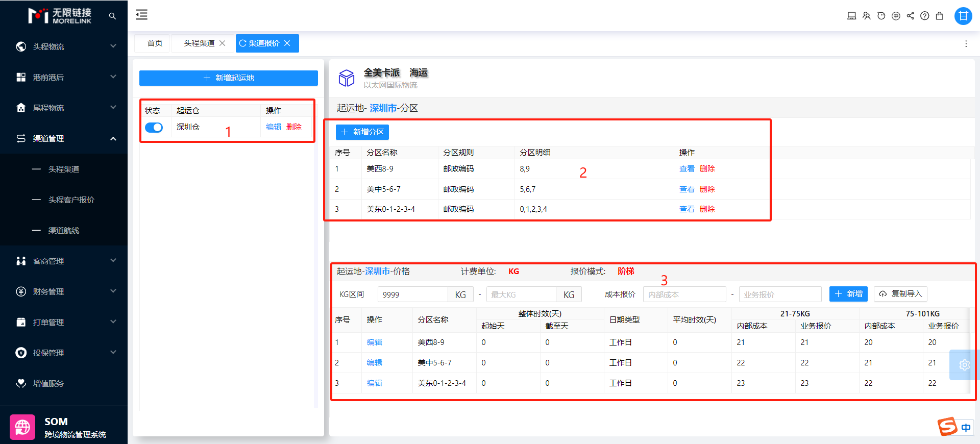Click the Sogou input method S icon
Screen dimensions: 980x444
947,426
